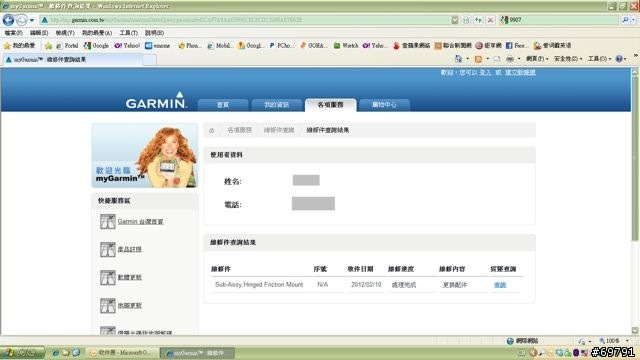This screenshot has width=640, height=360.
Task: Open the 我的最愛(A) menu
Action: coord(97,33)
